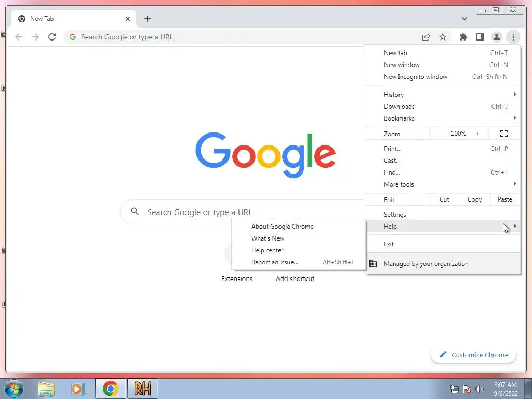Screen dimensions: 532x399
Task: Click the Help menu item
Action: (x=443, y=227)
